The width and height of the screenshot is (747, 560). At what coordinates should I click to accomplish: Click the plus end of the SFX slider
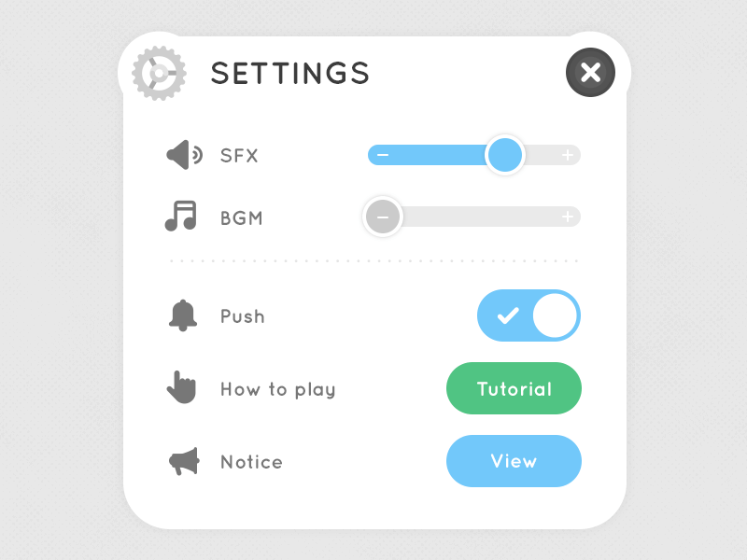click(568, 155)
